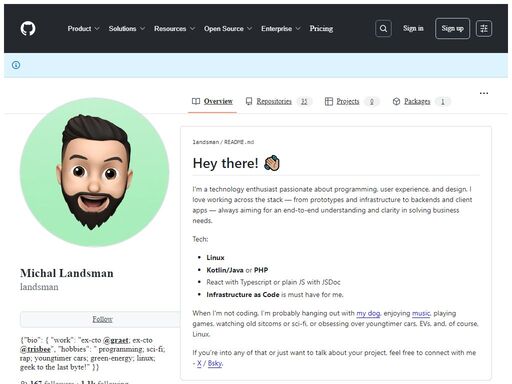This screenshot has height=384, width=512.
Task: Expand the Product menu
Action: 83,29
